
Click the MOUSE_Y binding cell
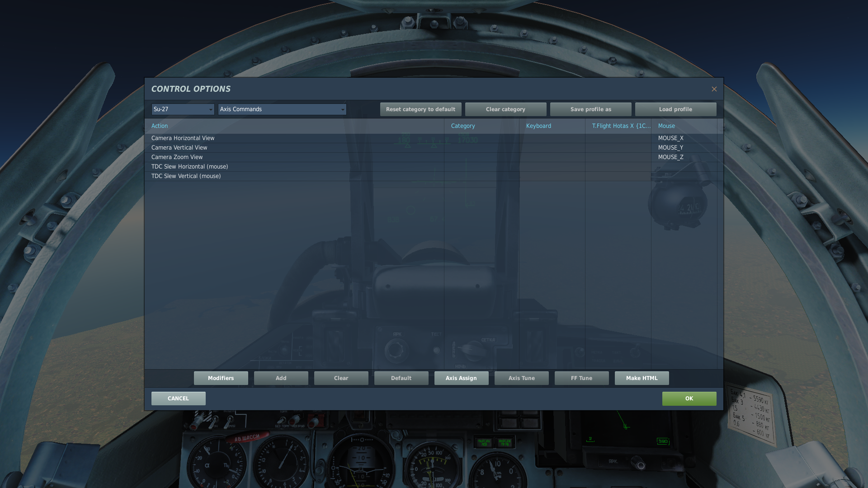pyautogui.click(x=684, y=148)
